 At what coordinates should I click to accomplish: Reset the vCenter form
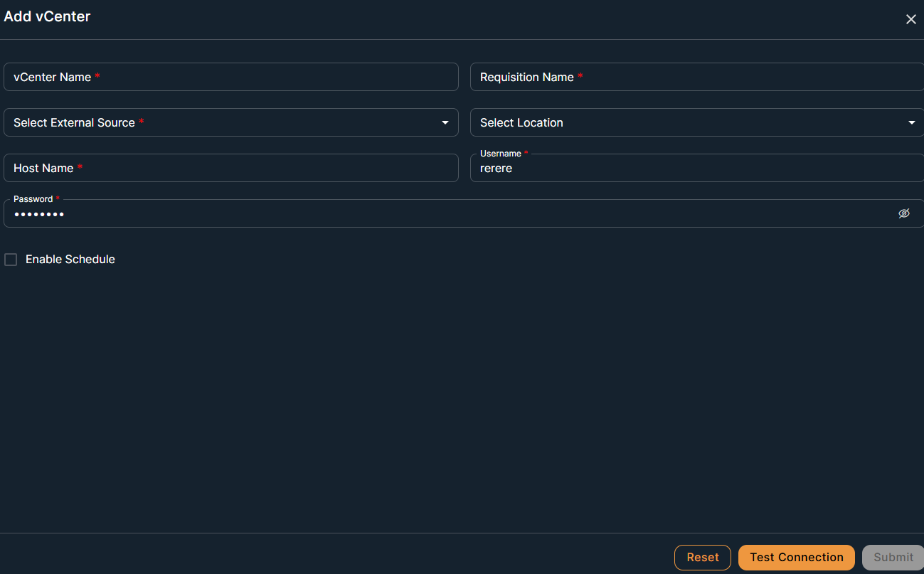click(x=703, y=558)
